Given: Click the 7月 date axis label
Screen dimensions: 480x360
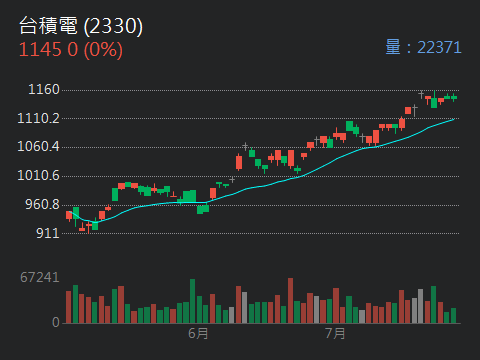Looking at the screenshot, I should [x=335, y=333].
